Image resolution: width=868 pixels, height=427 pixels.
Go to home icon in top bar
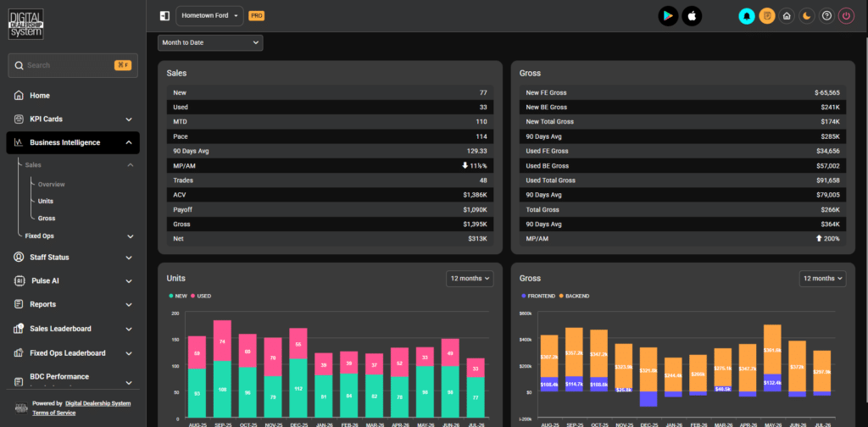[x=787, y=16]
